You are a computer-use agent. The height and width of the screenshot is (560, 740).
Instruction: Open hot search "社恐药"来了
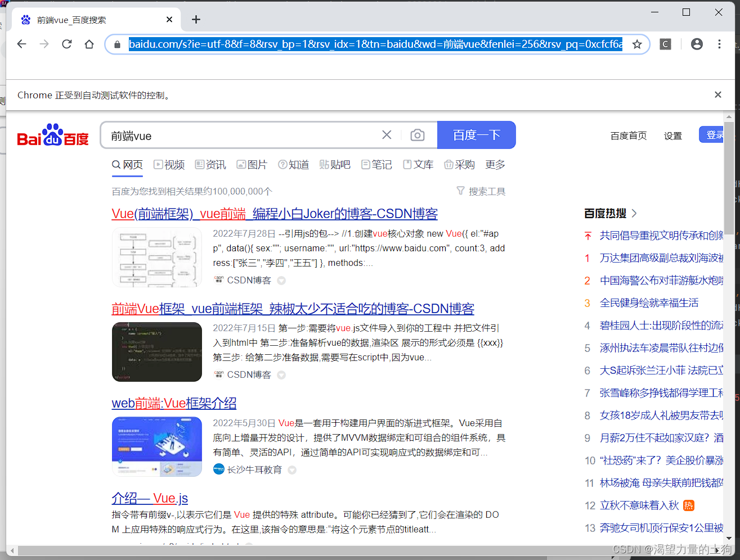(x=662, y=460)
